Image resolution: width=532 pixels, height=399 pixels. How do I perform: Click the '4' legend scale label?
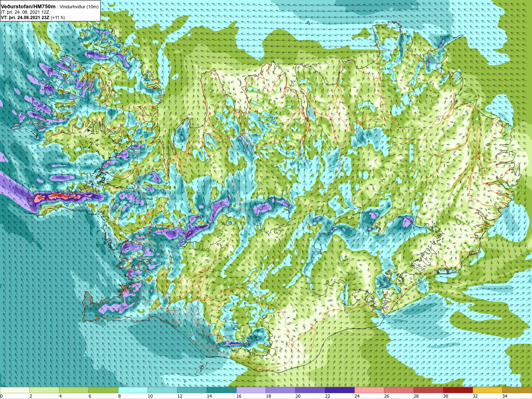[x=60, y=396]
